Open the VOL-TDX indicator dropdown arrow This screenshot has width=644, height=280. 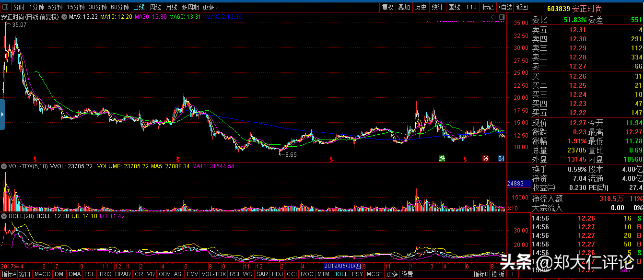click(4, 166)
